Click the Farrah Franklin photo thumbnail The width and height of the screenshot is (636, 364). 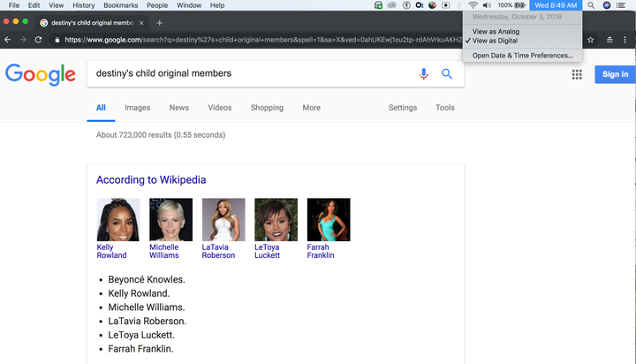329,219
